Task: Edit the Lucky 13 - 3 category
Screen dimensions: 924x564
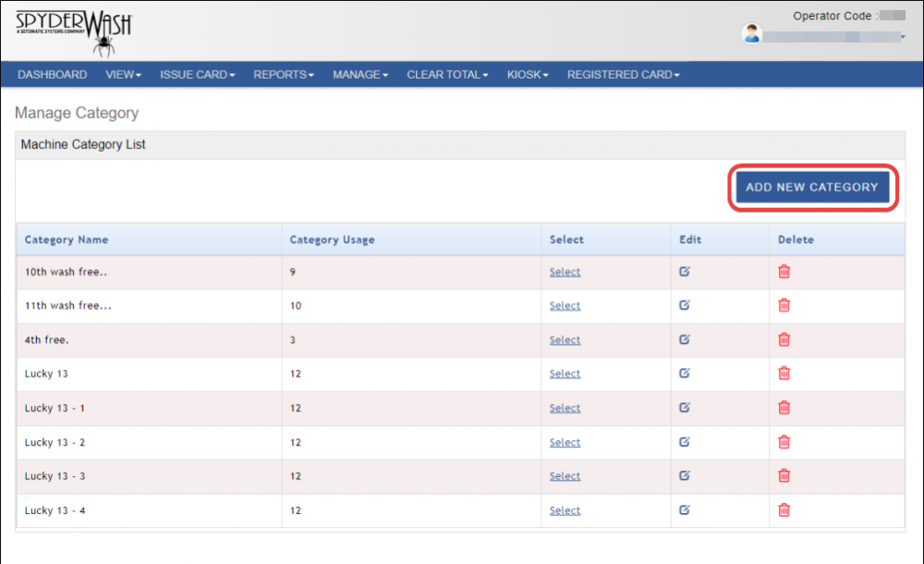Action: tap(684, 475)
